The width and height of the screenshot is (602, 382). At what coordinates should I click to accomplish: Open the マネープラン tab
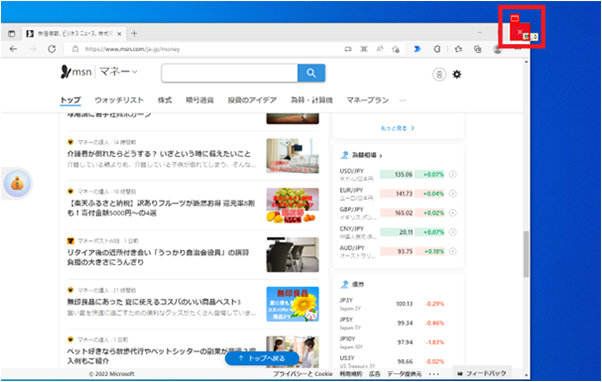click(368, 100)
